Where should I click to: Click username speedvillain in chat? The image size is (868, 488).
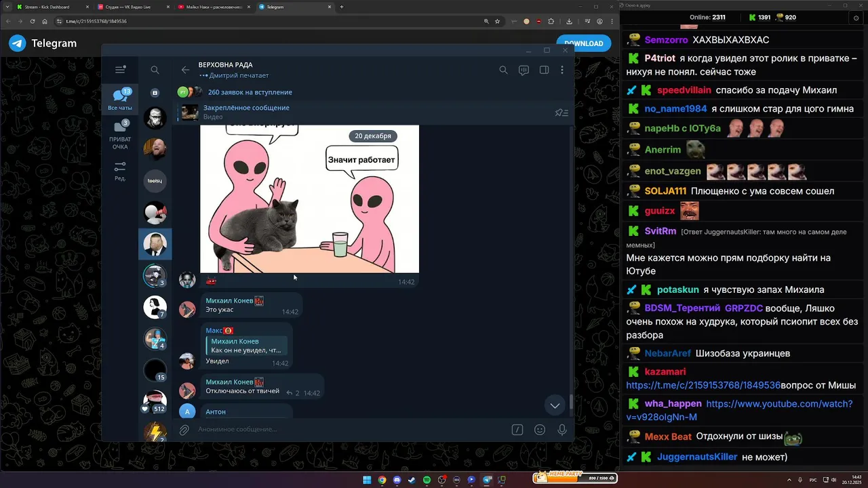pos(684,90)
